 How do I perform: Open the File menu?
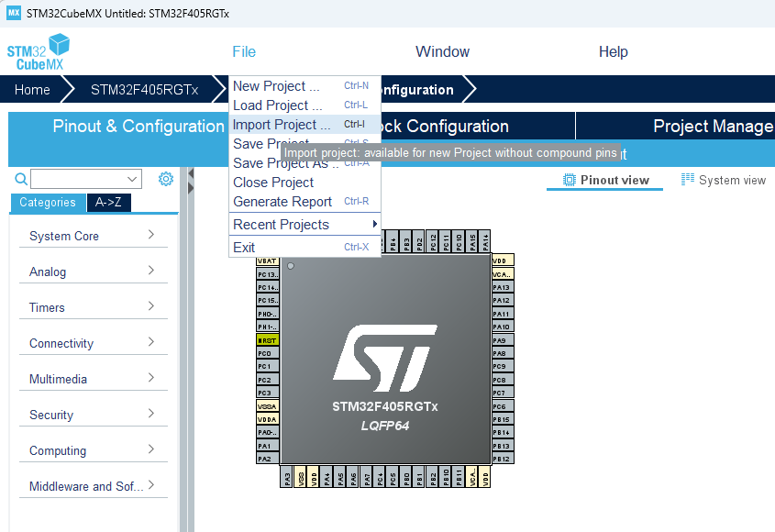coord(244,51)
